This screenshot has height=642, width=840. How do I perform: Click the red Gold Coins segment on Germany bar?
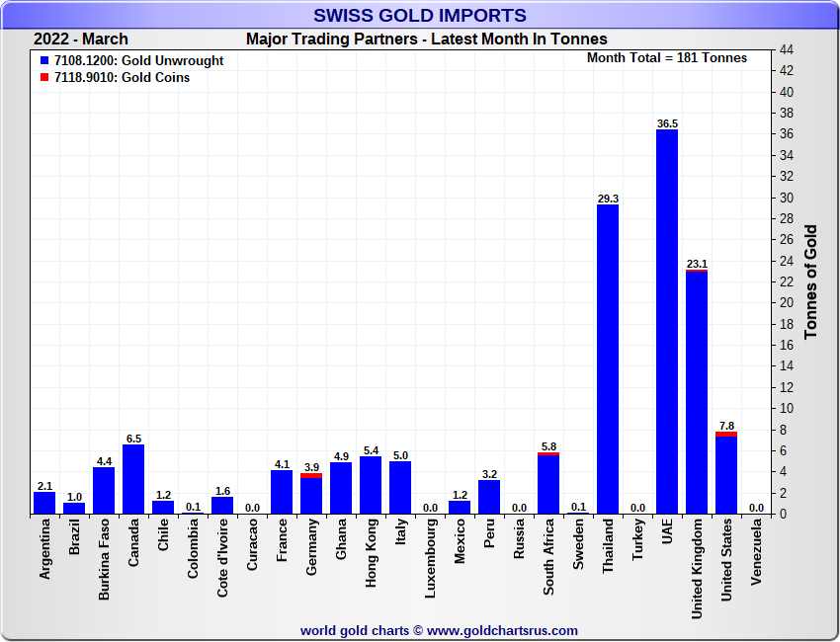tap(311, 475)
